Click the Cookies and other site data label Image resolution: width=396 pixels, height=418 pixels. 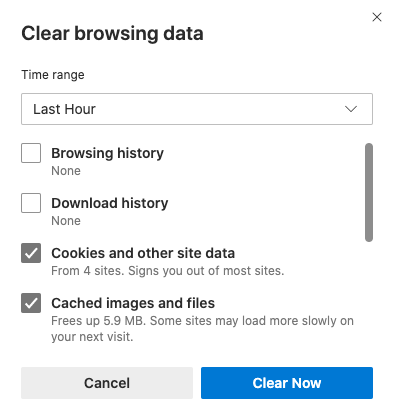click(143, 253)
